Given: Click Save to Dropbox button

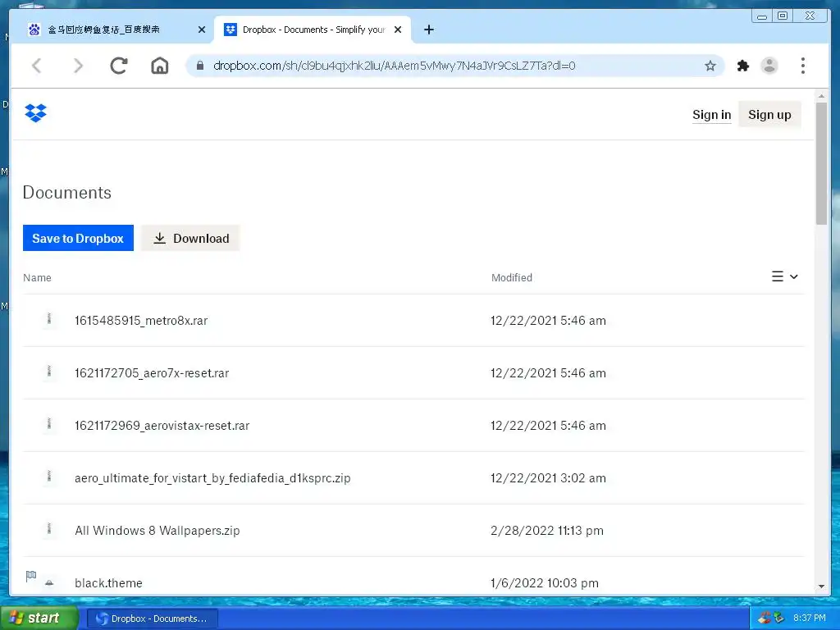Looking at the screenshot, I should click(x=78, y=238).
